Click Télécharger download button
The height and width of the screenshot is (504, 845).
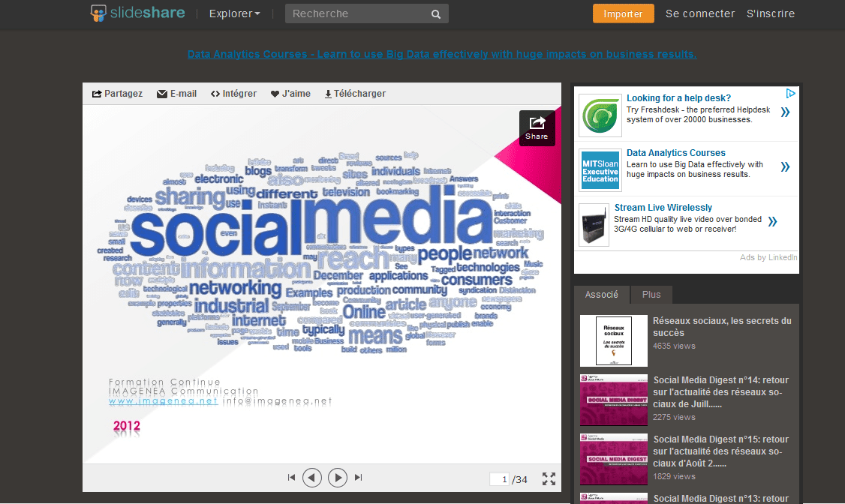(x=355, y=94)
